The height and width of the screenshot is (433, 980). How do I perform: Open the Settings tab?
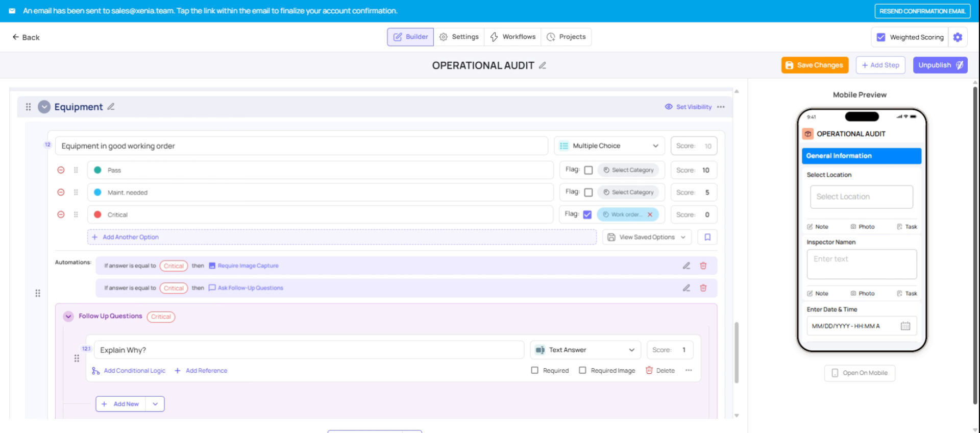pyautogui.click(x=459, y=37)
